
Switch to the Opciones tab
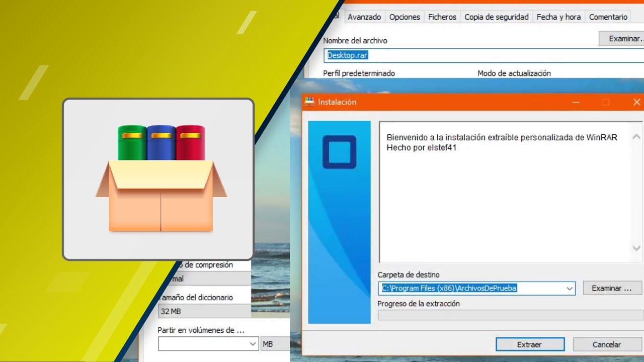[405, 17]
